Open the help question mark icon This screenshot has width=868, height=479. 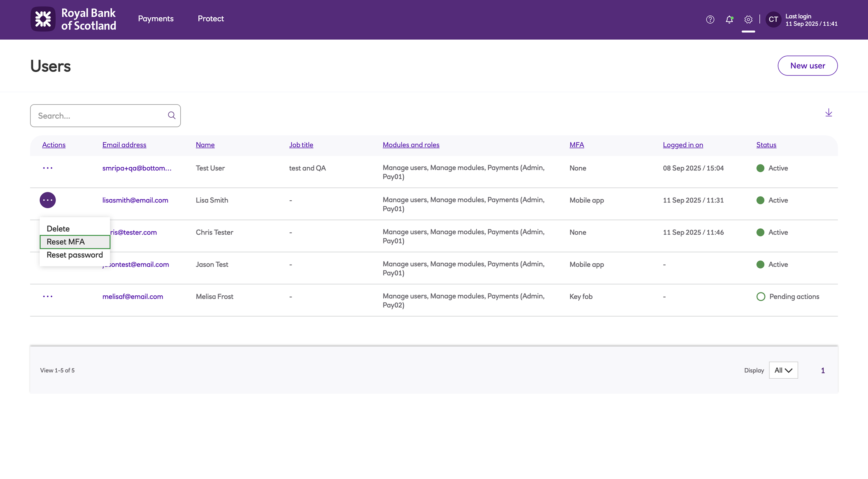[710, 19]
